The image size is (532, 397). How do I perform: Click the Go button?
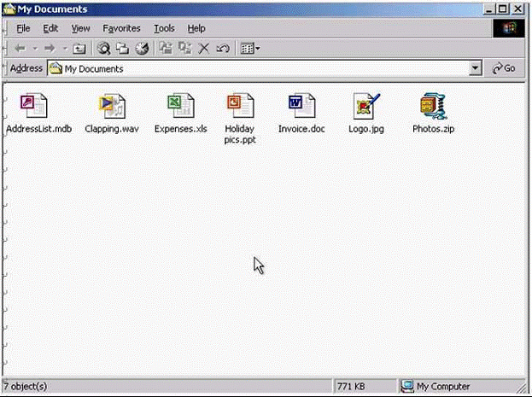coord(504,68)
